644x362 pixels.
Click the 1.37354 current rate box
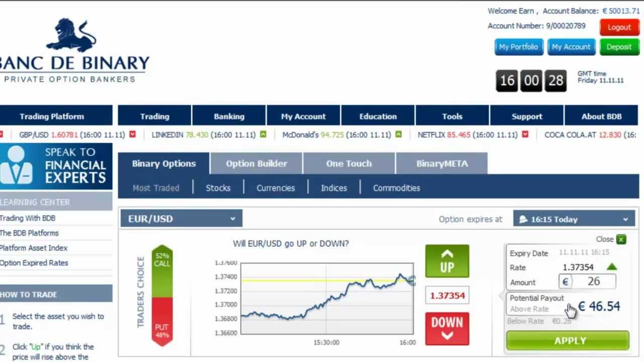447,295
